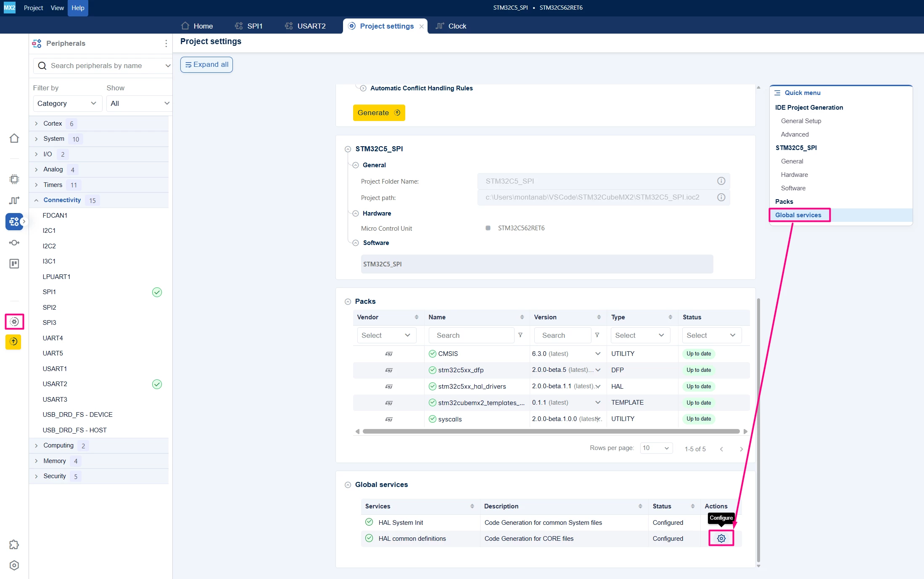Viewport: 924px width, 579px height.
Task: Collapse the Packs section
Action: click(348, 302)
